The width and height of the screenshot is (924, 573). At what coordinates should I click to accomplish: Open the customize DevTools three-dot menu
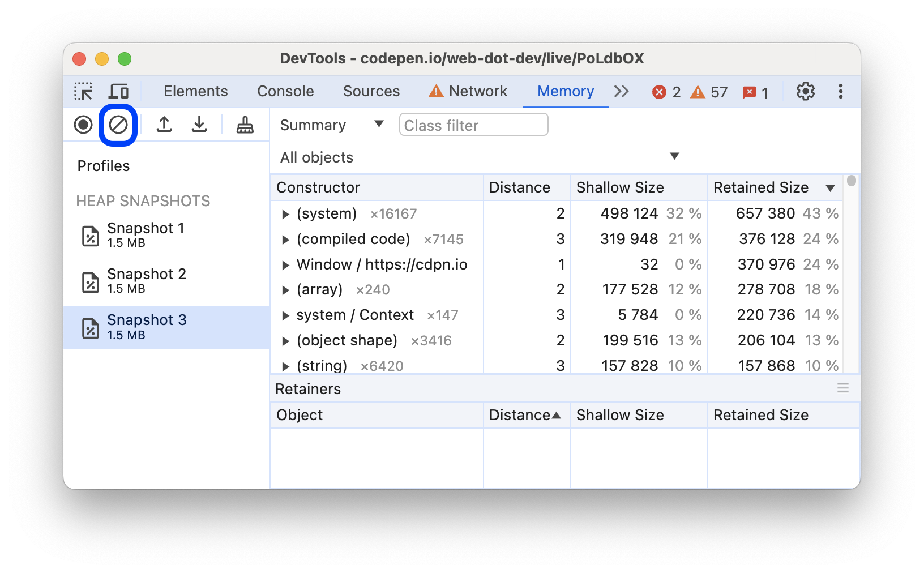840,91
